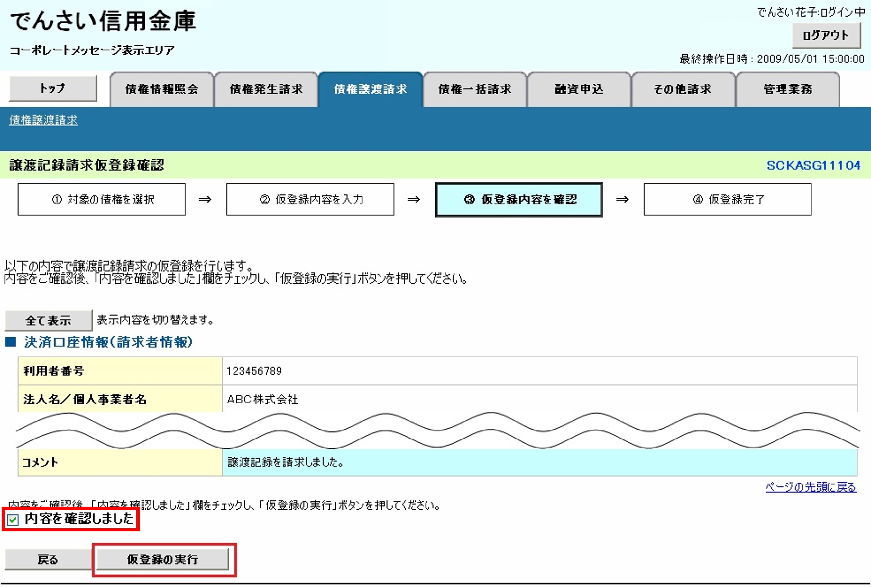Open the その他請求 tab
Image resolution: width=871 pixels, height=588 pixels.
point(683,89)
